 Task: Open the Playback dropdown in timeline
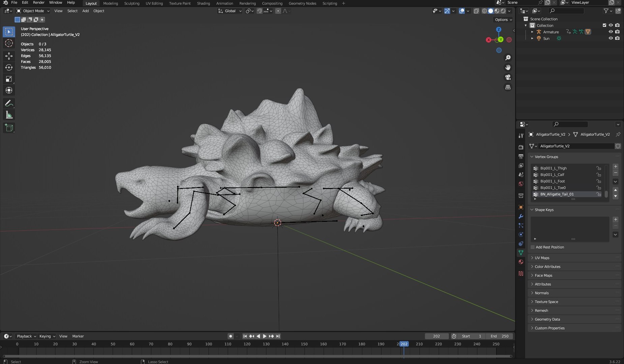pos(26,336)
